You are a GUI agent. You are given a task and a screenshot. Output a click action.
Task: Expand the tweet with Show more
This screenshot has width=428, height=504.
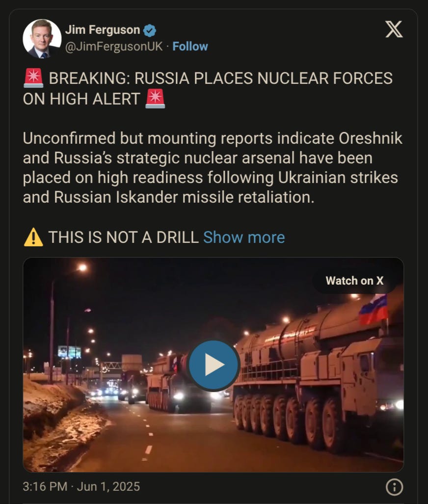(x=244, y=237)
